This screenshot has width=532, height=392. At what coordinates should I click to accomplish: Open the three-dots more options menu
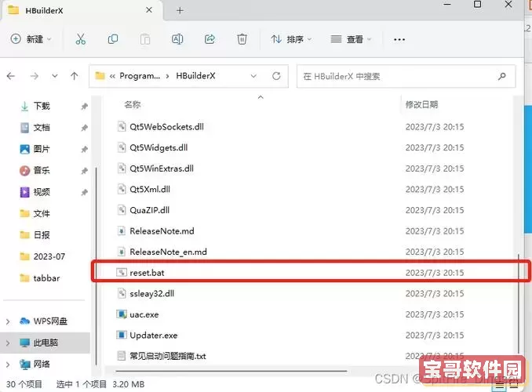399,40
